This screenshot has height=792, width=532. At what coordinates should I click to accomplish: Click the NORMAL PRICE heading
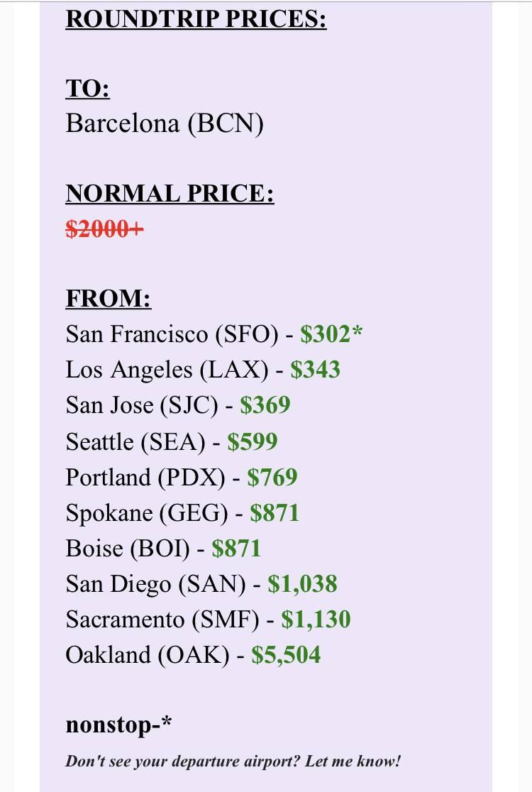[x=170, y=194]
